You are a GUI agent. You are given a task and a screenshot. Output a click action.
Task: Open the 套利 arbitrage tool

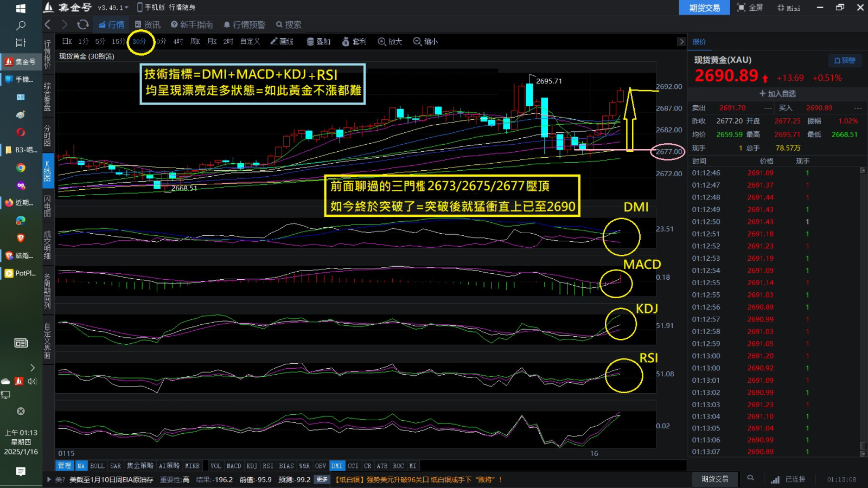pos(354,41)
